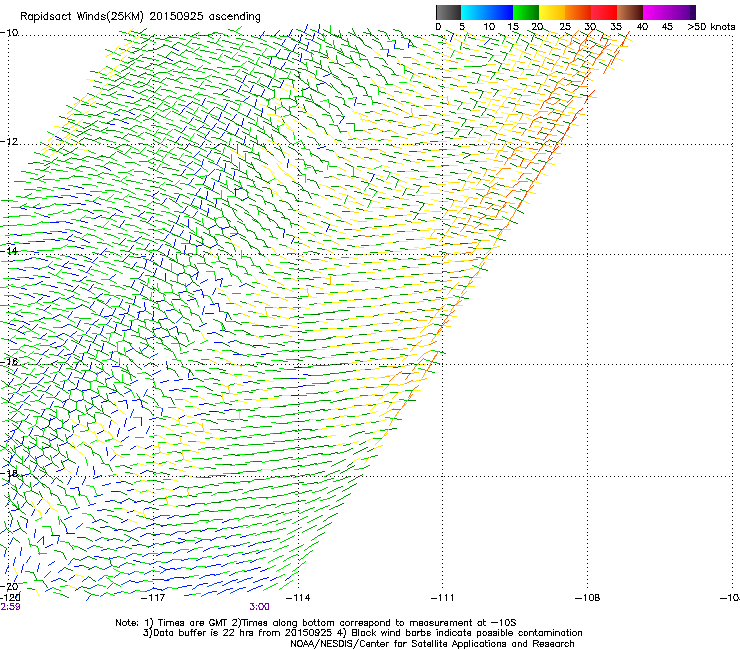The image size is (740, 650).
Task: Click the latitude label '-12'
Action: tap(9, 142)
